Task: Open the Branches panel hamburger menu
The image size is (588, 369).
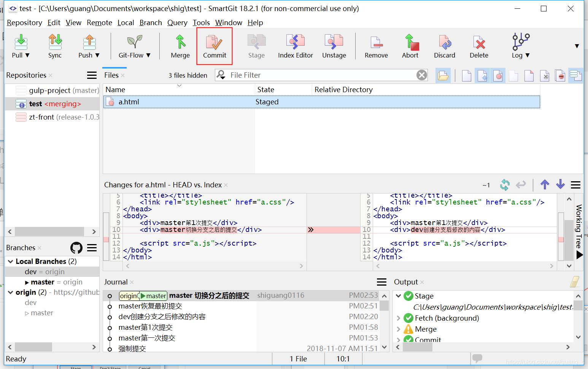Action: pos(92,248)
